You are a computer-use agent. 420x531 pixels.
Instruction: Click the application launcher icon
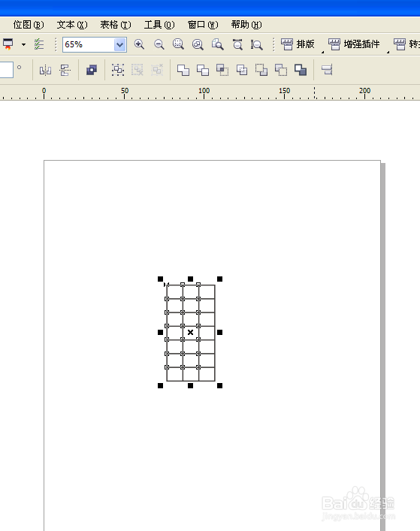point(8,44)
